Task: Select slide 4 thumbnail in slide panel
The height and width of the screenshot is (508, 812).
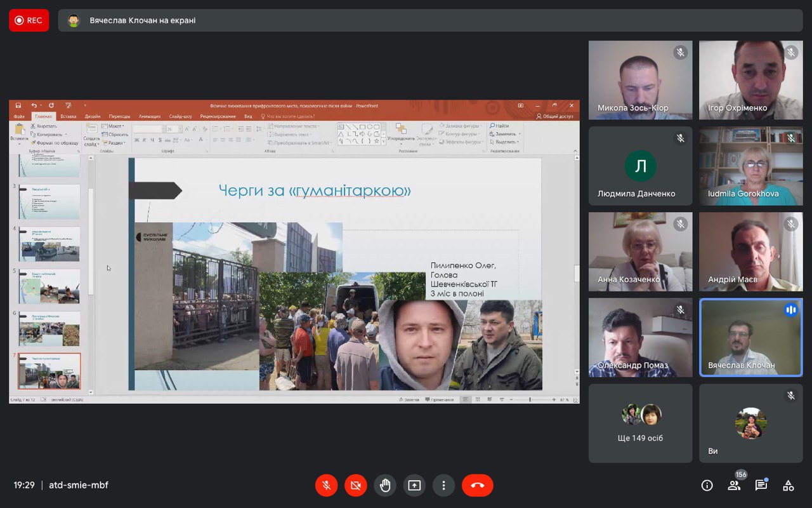Action: [49, 244]
